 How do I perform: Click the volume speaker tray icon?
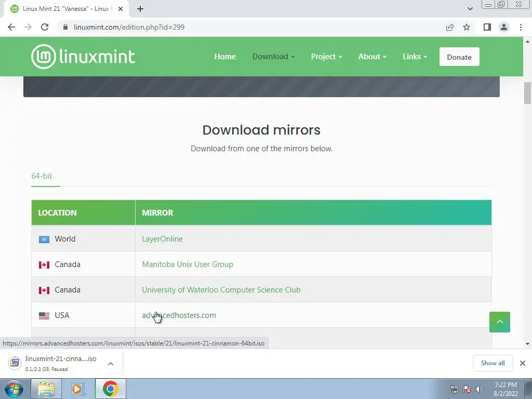[x=480, y=389]
